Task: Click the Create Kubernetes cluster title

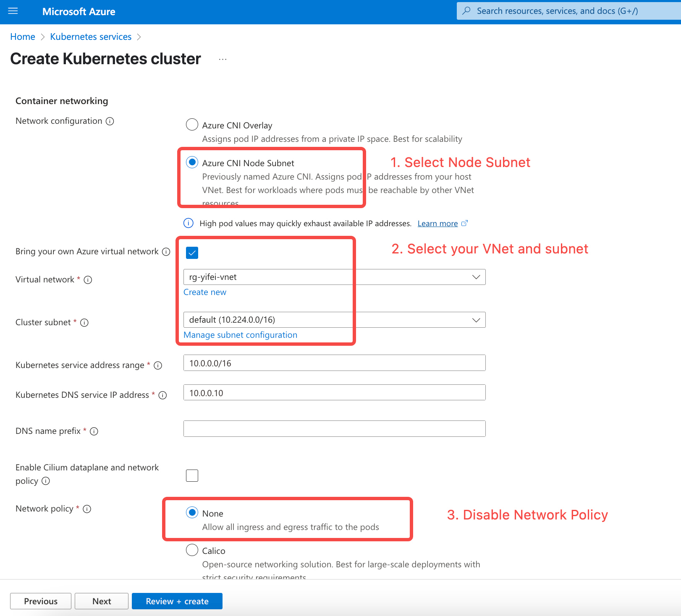Action: [105, 59]
